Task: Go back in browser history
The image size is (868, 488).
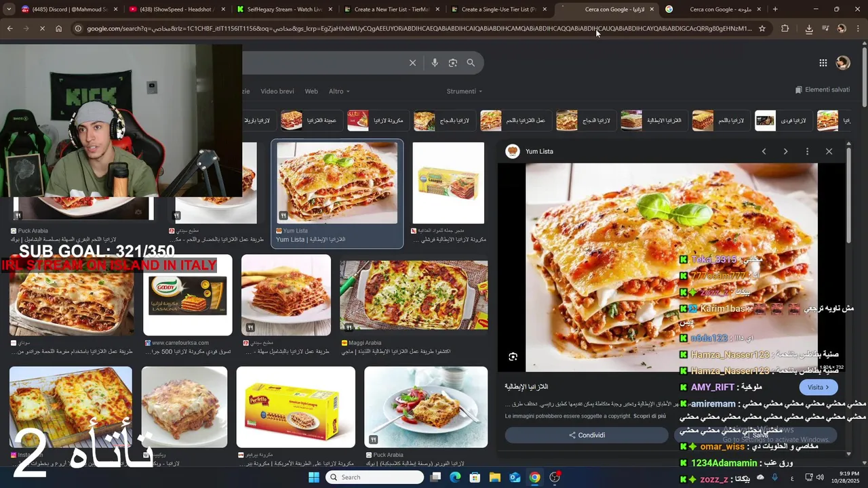Action: coord(9,28)
